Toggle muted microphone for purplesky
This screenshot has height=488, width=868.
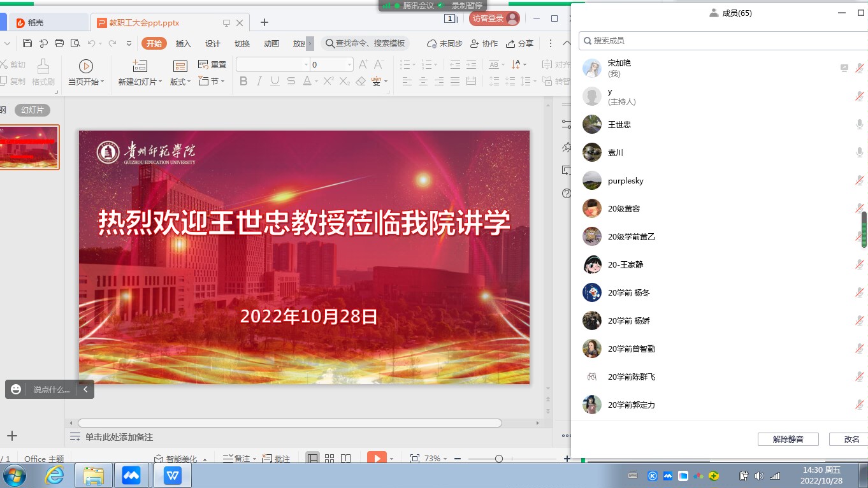[x=860, y=180]
